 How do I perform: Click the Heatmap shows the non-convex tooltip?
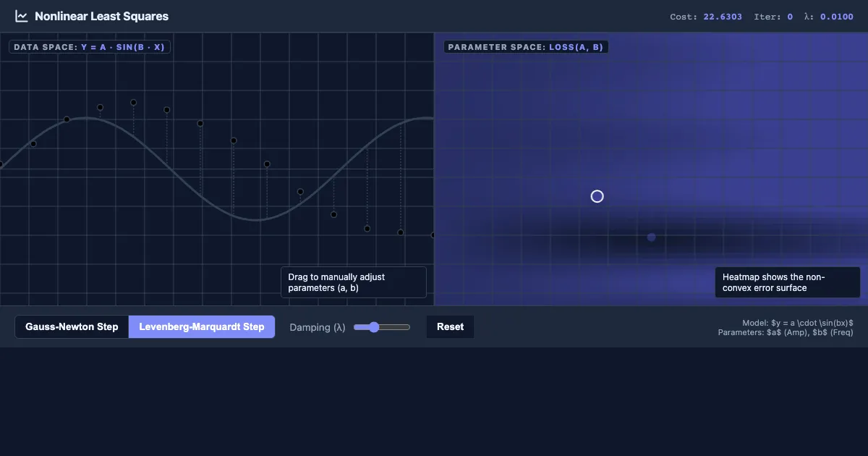(788, 282)
